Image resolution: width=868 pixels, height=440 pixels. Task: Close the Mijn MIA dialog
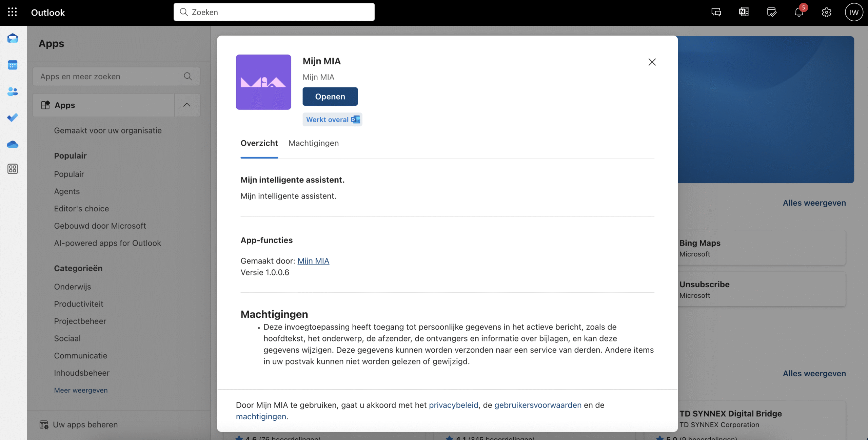click(x=652, y=62)
